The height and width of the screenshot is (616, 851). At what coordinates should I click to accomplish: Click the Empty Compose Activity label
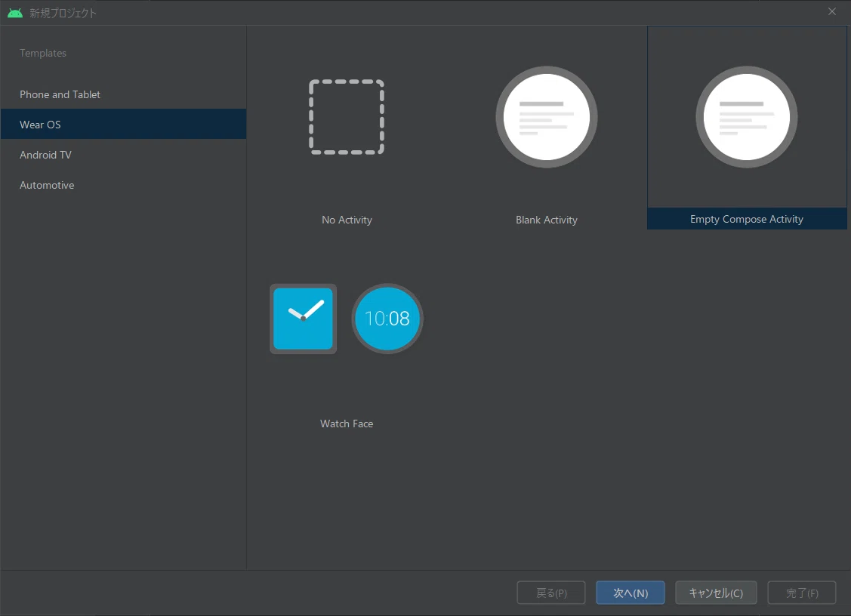point(747,219)
